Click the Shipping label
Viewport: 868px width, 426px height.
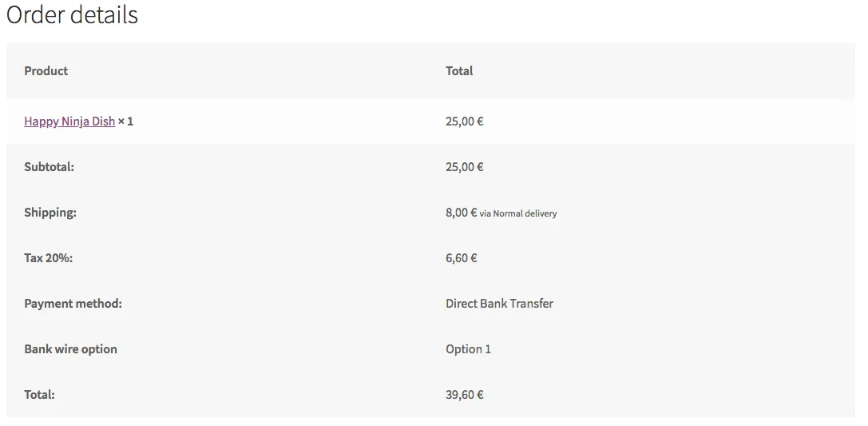coord(50,213)
